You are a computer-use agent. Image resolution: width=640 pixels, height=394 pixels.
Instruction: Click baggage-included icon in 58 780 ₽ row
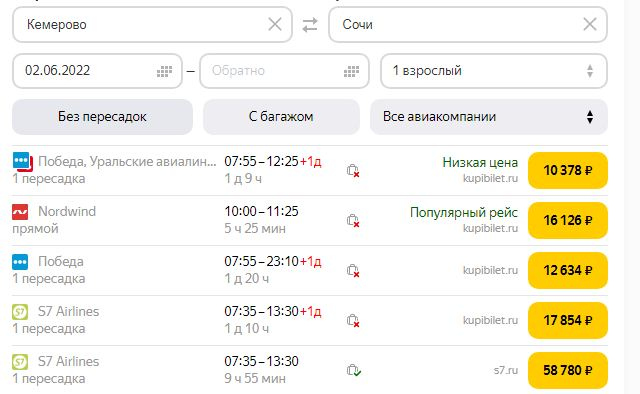click(x=353, y=370)
